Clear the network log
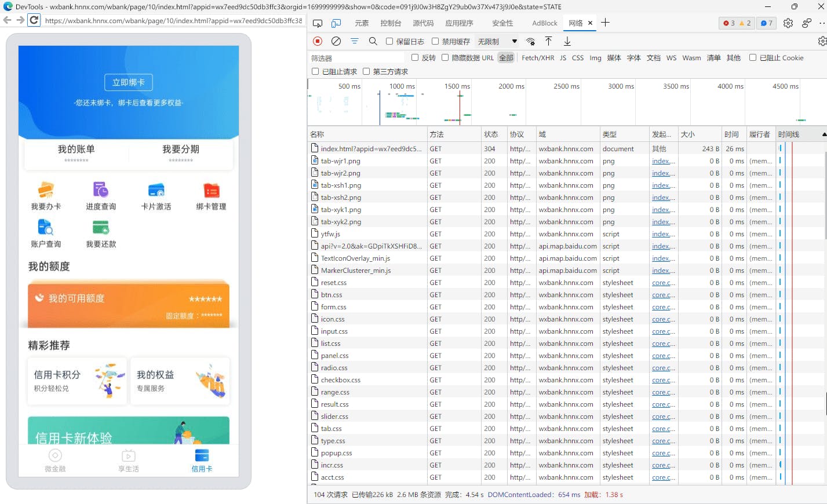 tap(336, 41)
